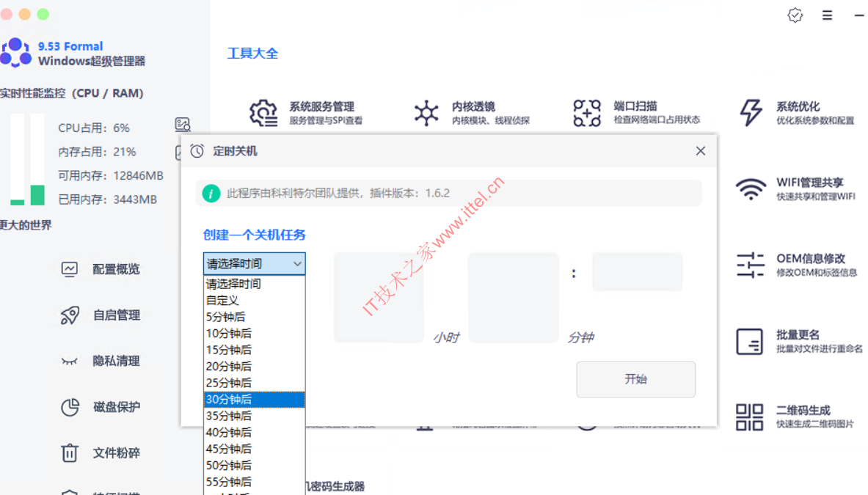Screen dimensions: 868x495
Task: Click the hours input field
Action: [x=379, y=298]
